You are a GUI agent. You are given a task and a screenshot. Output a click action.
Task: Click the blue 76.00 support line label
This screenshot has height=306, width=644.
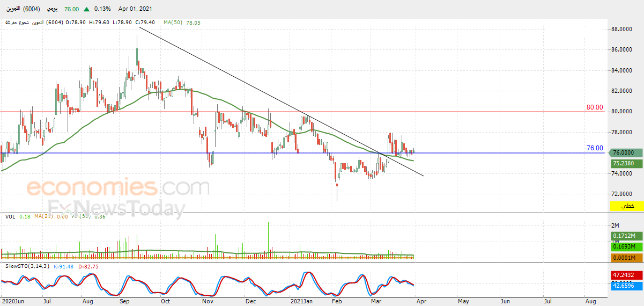[595, 148]
